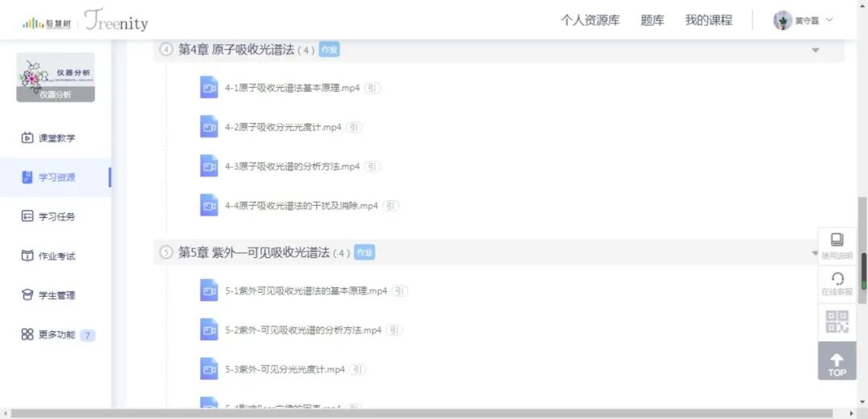Screen dimensions: 868x419
Task: Open 个人资源库 in top navigation
Action: point(590,20)
